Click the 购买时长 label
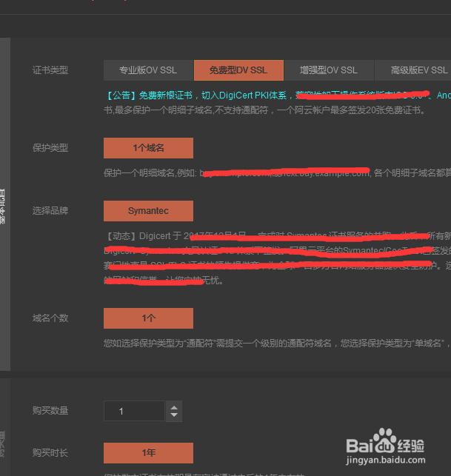This screenshot has height=476, width=451. (50, 453)
